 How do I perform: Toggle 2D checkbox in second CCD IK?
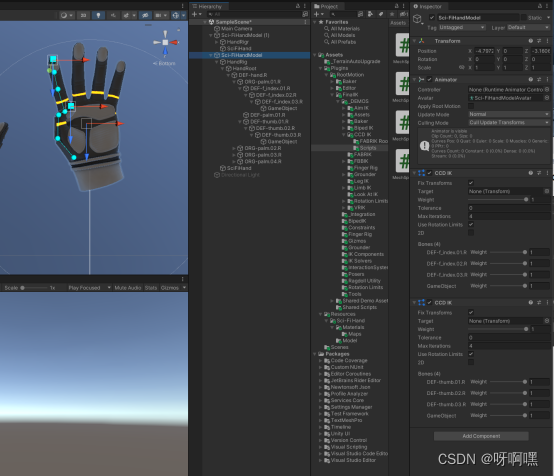tap(471, 362)
